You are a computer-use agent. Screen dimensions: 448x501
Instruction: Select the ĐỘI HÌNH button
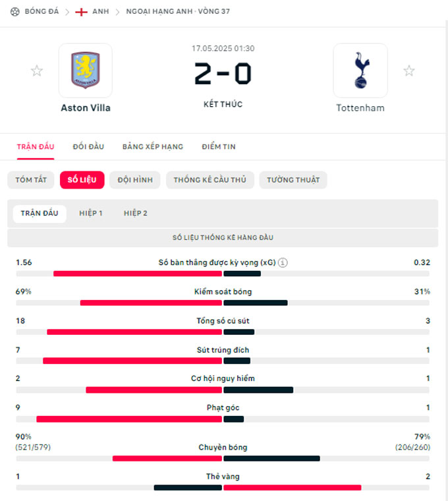(135, 180)
